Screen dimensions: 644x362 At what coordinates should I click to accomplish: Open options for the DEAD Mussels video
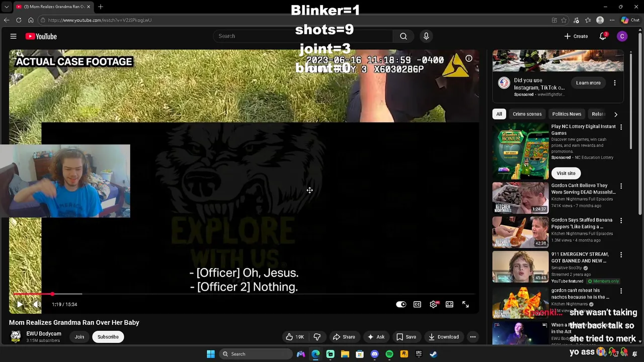621,186
